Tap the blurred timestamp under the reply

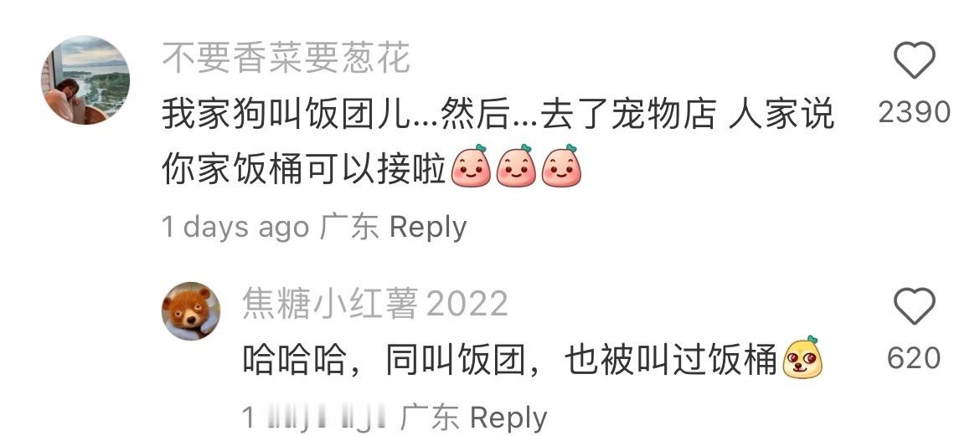click(316, 418)
